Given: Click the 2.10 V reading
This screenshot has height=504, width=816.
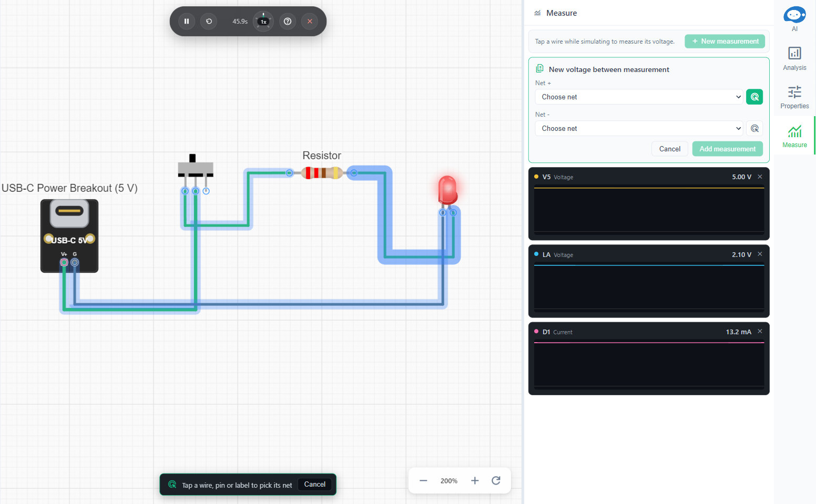Looking at the screenshot, I should (742, 255).
